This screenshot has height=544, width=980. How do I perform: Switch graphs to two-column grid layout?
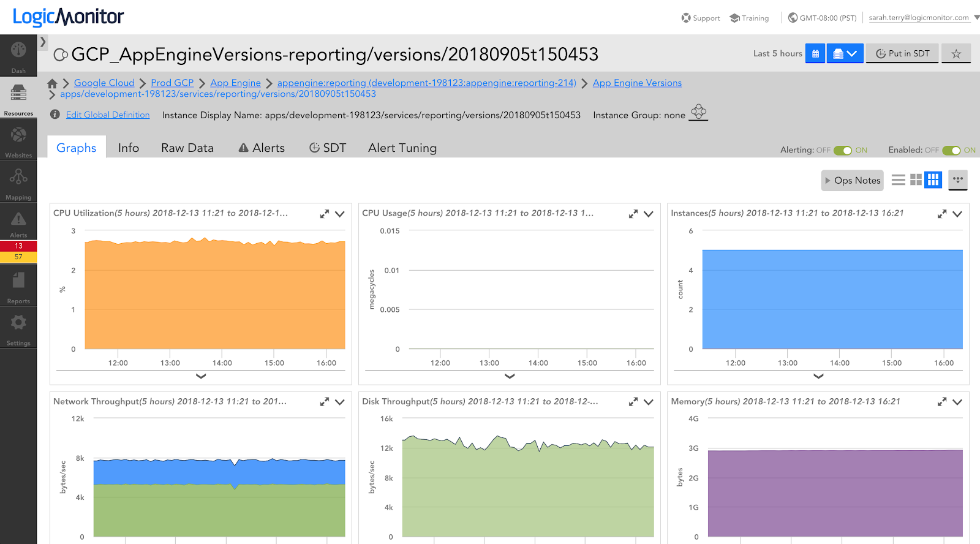click(x=916, y=179)
